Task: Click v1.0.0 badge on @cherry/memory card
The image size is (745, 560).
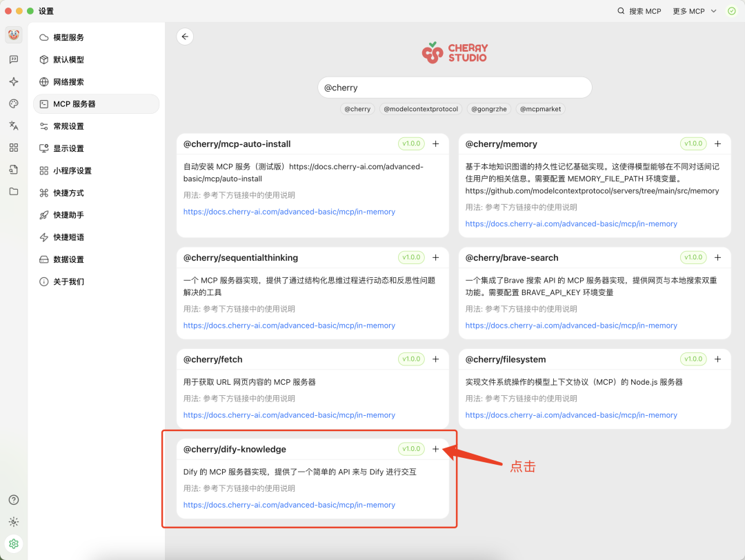Action: point(693,143)
